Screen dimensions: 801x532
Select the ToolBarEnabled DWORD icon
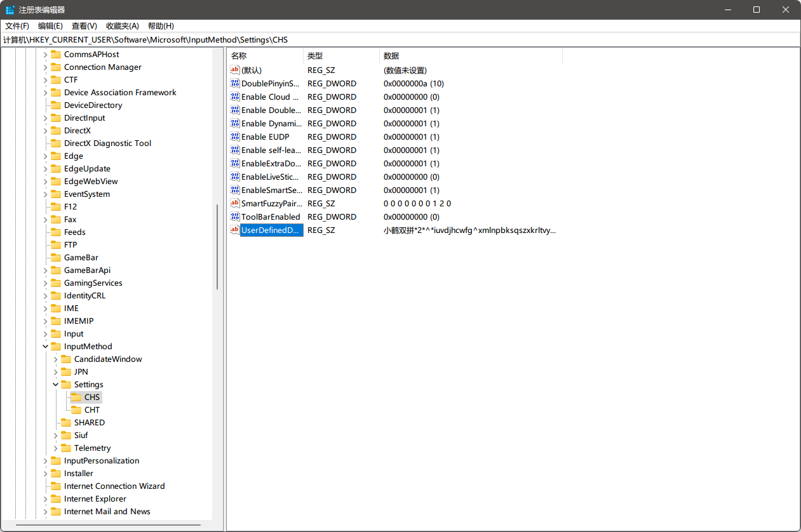pos(234,217)
